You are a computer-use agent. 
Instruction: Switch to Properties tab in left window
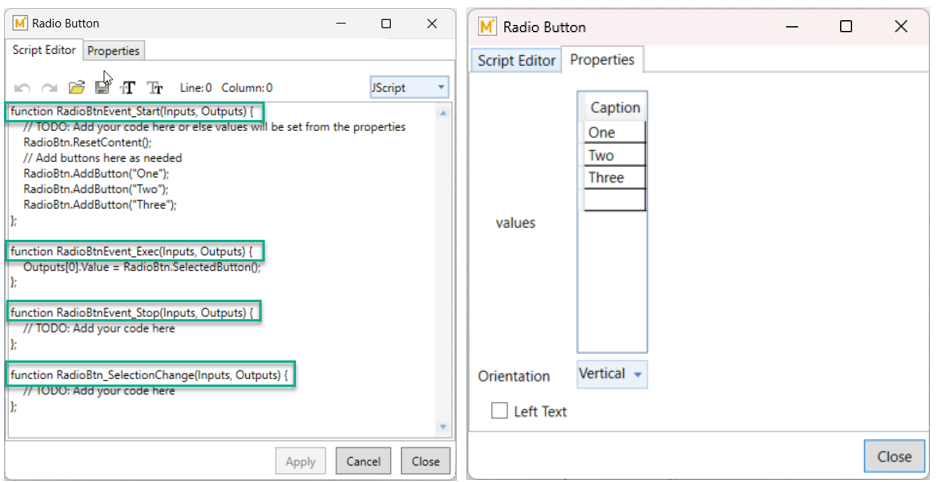113,50
